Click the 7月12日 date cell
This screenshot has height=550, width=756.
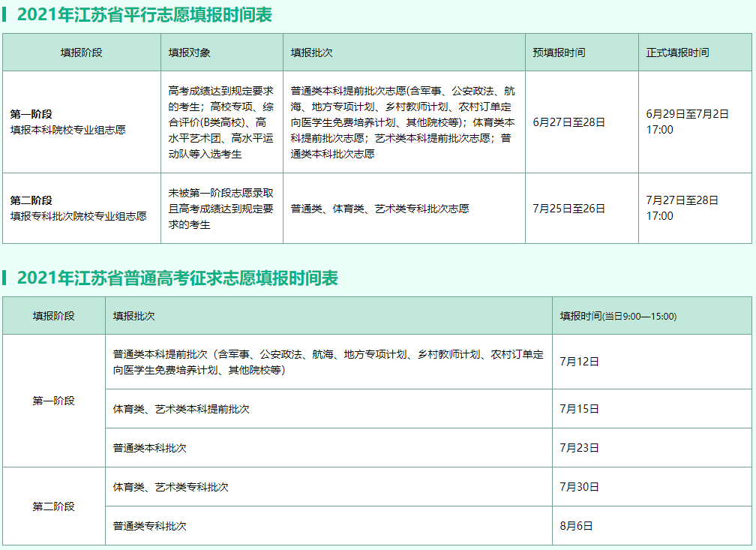pyautogui.click(x=579, y=361)
